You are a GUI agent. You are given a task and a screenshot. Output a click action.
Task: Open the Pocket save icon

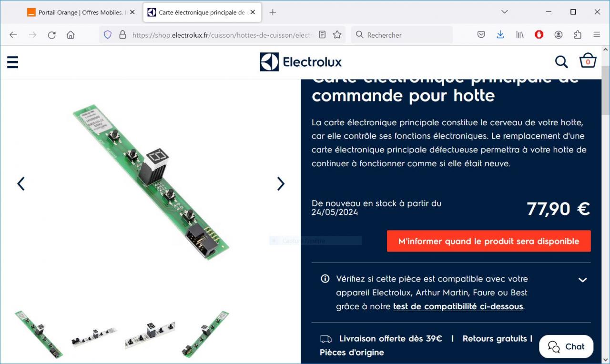coord(481,35)
